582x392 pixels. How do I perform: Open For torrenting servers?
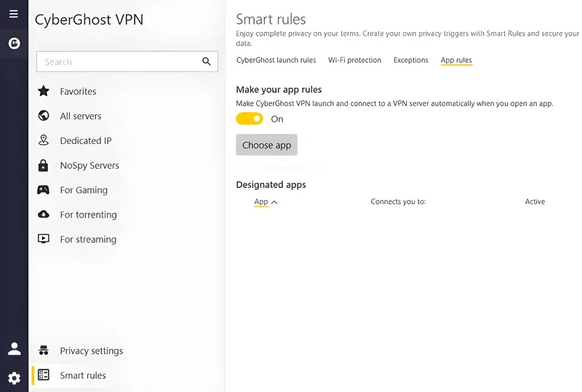click(88, 215)
